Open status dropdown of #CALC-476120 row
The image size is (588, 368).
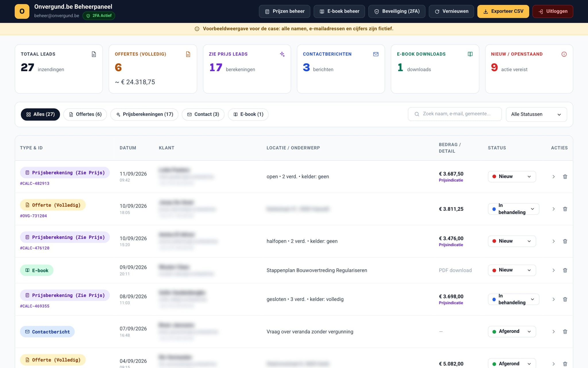pos(512,241)
